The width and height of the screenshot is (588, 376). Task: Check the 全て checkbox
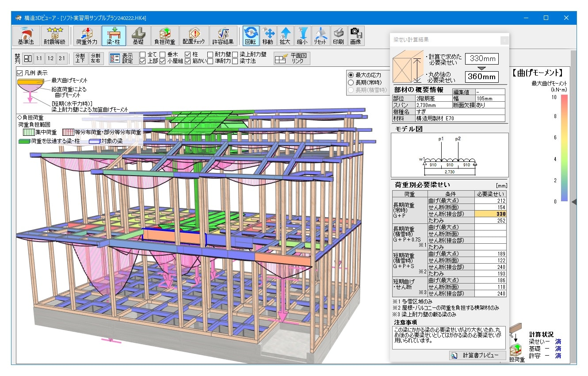(142, 54)
